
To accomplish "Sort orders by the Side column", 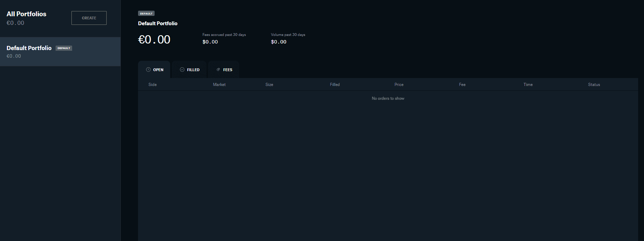I will 153,85.
